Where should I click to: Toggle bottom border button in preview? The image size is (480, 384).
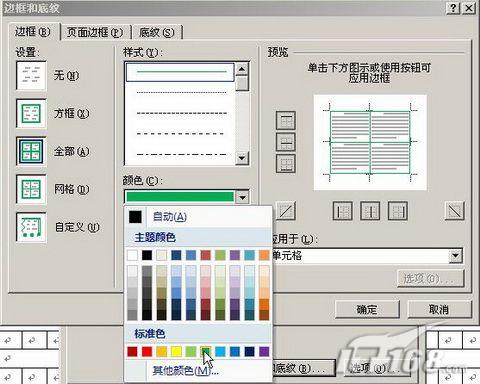pyautogui.click(x=286, y=163)
